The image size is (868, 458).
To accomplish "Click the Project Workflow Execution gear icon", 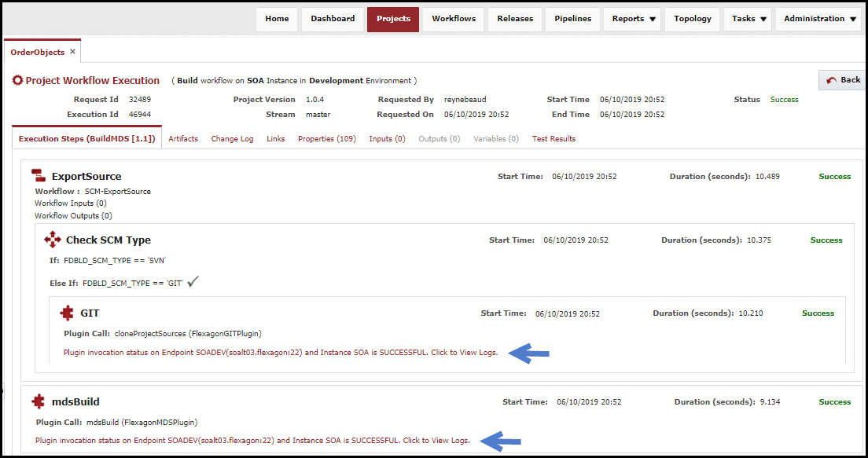I will (x=17, y=81).
